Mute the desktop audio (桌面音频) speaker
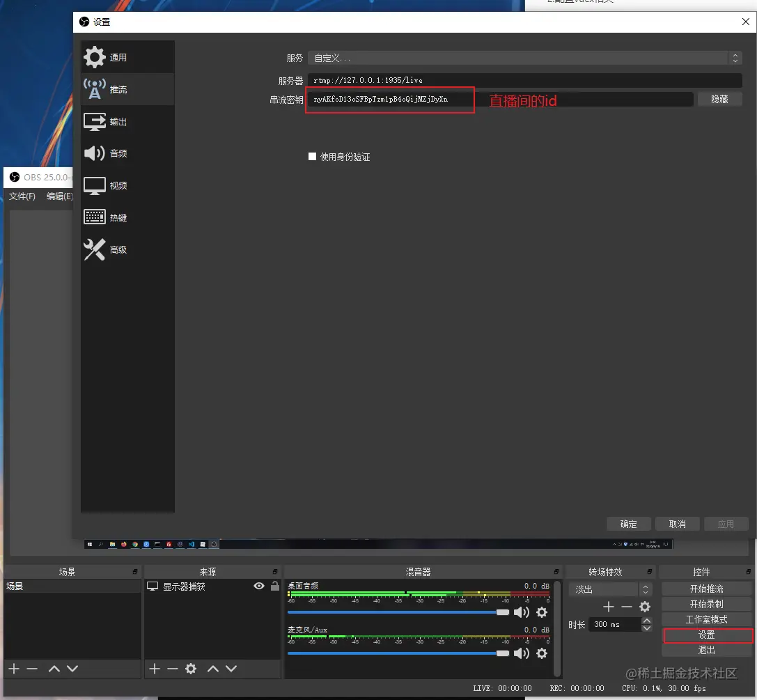This screenshot has height=700, width=757. [522, 612]
